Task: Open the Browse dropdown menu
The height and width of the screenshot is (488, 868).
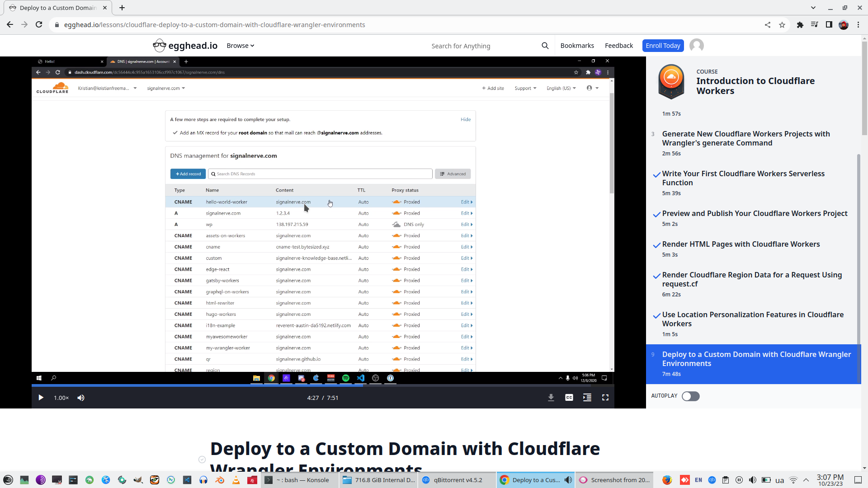Action: click(x=240, y=46)
